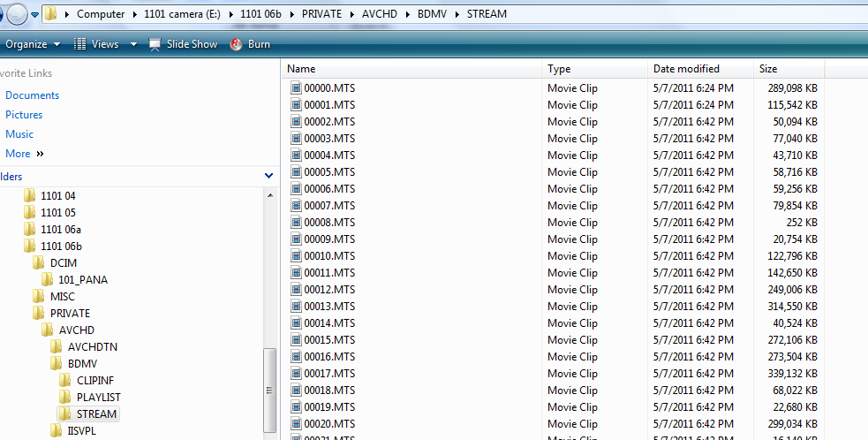Click the 00000.MTS movie clip file icon
Image resolution: width=868 pixels, height=440 pixels.
pos(296,88)
